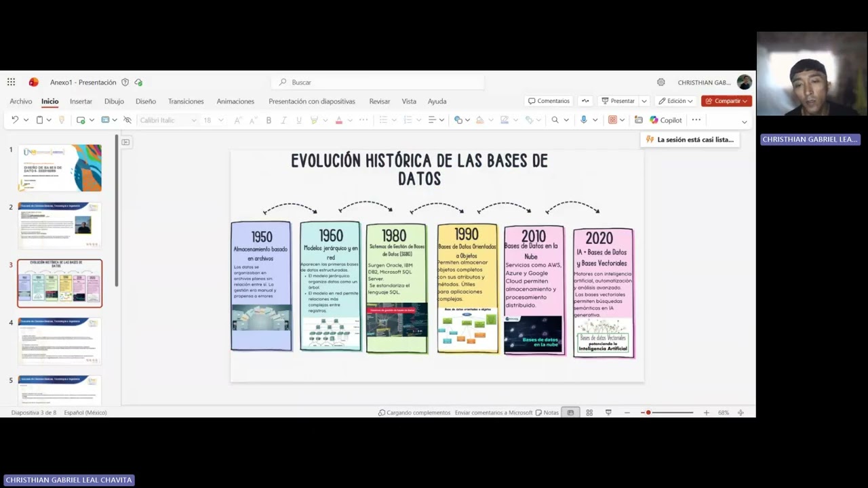Viewport: 868px width, 488px height.
Task: Click the Español (México) language indicator
Action: tap(85, 412)
